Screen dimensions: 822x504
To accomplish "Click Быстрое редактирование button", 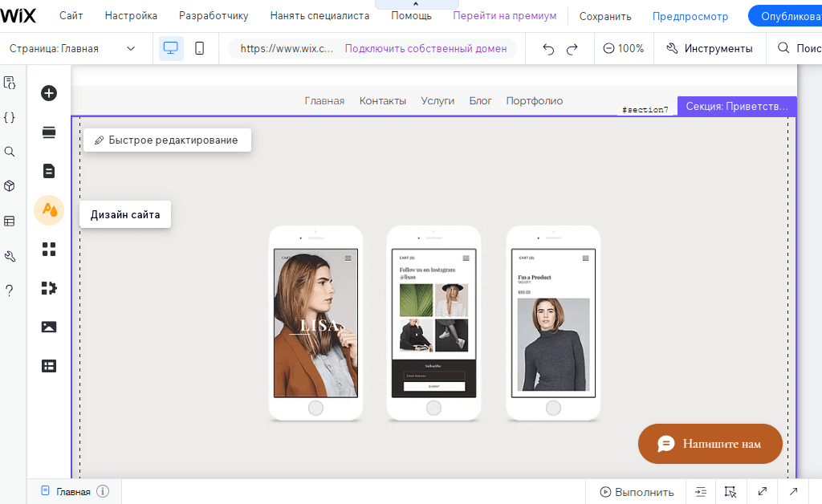I will (x=167, y=140).
